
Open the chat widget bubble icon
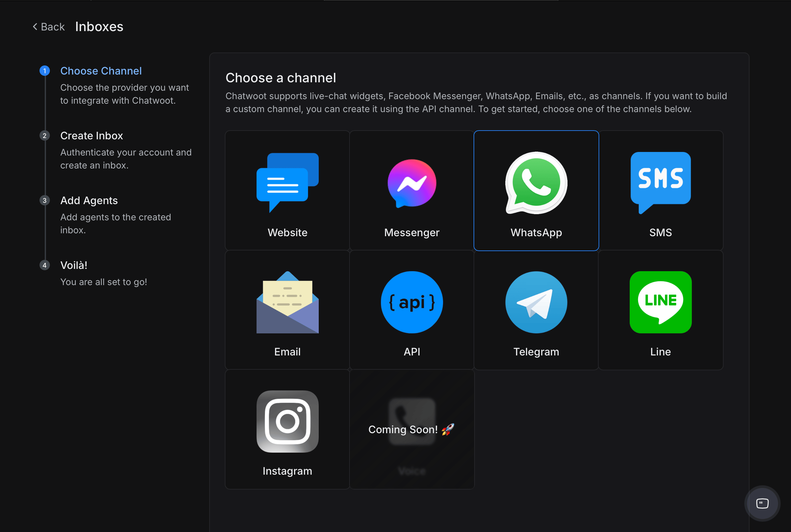(762, 503)
